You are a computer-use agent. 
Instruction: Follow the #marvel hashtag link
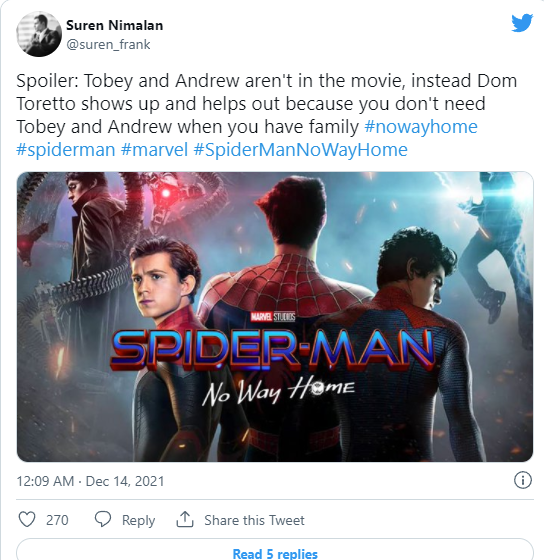[x=154, y=150]
